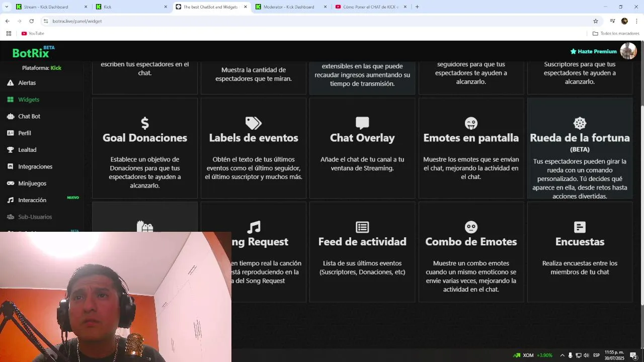This screenshot has width=644, height=362.
Task: Click the Rueda de la fortuna wheel icon
Action: tap(580, 123)
